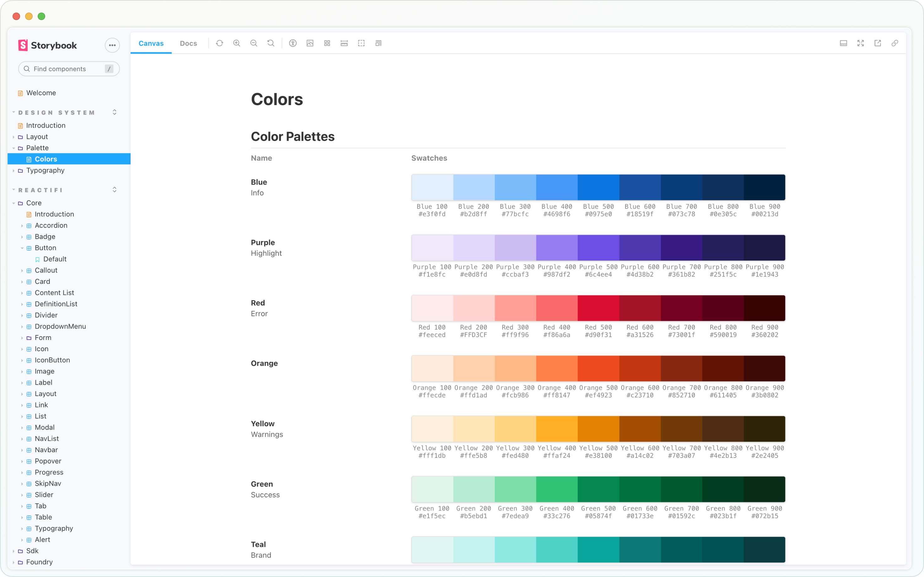Click the change background image icon
Image resolution: width=924 pixels, height=577 pixels.
[310, 43]
